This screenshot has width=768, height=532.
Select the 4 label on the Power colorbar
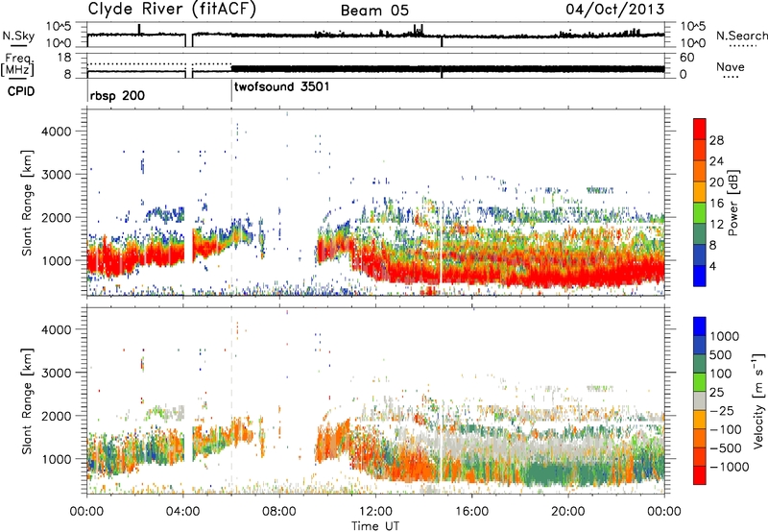[713, 267]
